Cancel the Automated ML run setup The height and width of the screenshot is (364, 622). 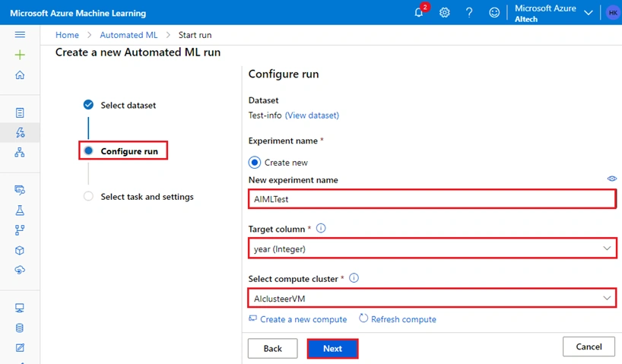(x=589, y=347)
